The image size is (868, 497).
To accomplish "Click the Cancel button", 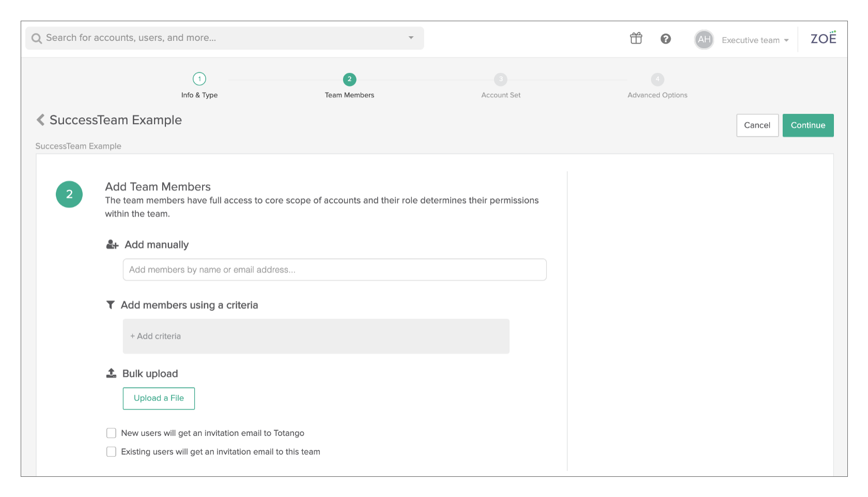I will point(757,125).
